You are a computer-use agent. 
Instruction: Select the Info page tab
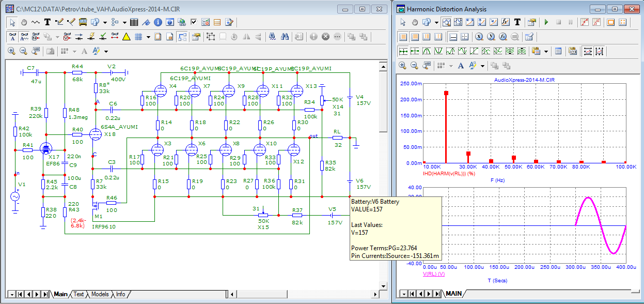point(120,294)
